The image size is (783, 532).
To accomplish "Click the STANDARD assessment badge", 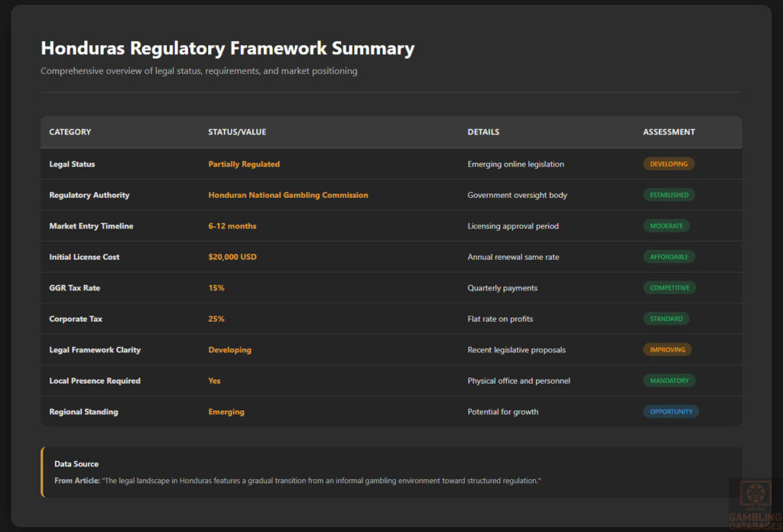I will point(666,319).
